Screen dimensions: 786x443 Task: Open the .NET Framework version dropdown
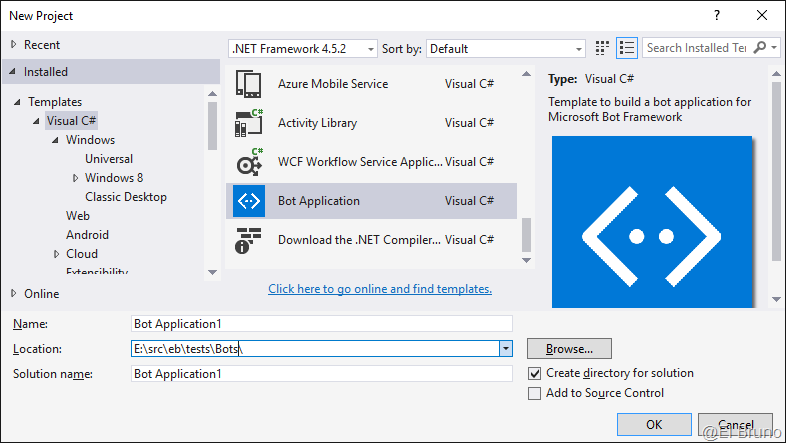pos(303,48)
